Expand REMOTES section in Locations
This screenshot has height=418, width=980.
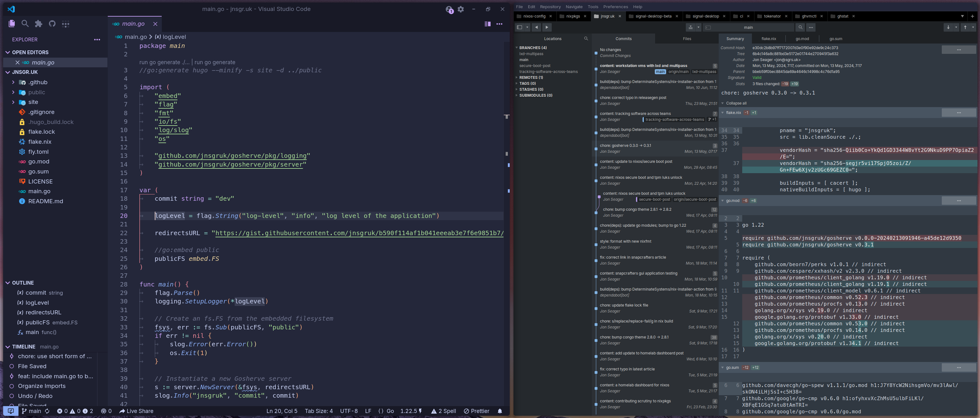[531, 77]
